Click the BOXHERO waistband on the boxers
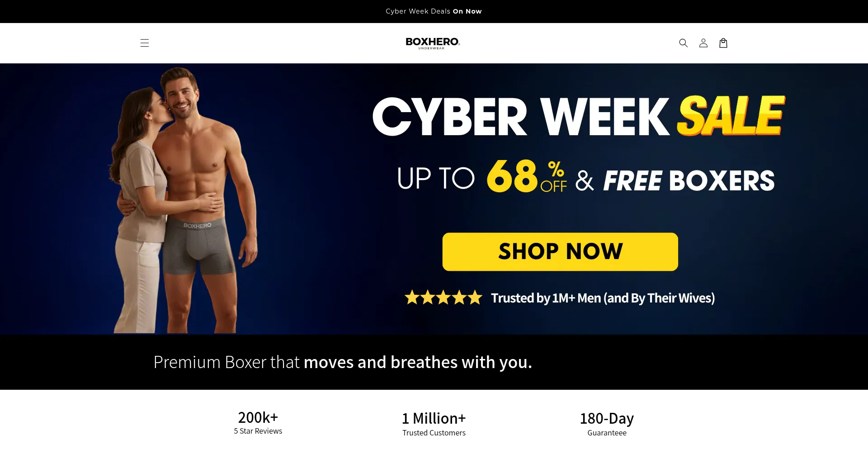The height and width of the screenshot is (449, 868). click(x=197, y=225)
